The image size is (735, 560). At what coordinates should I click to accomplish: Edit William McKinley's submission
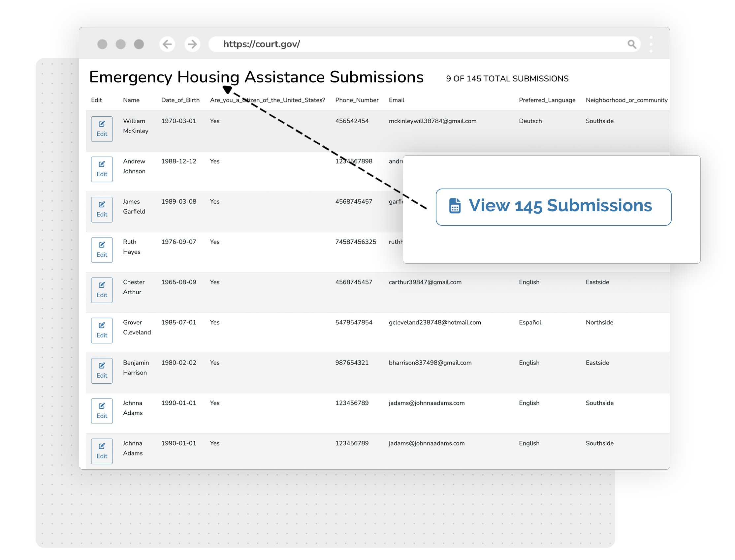click(102, 129)
